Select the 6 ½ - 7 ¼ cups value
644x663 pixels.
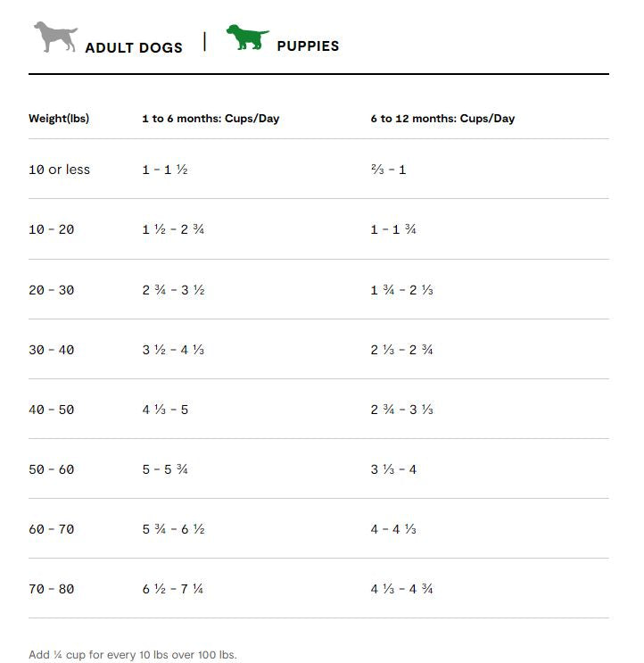click(x=173, y=589)
